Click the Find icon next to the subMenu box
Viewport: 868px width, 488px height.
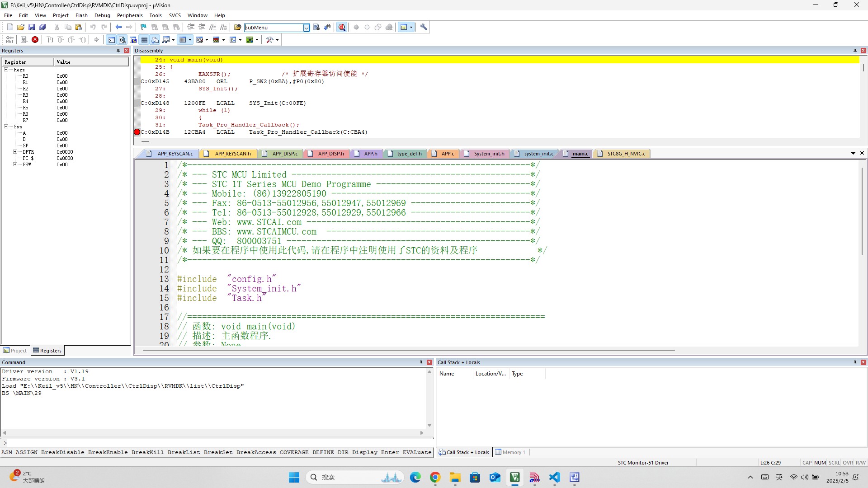316,28
